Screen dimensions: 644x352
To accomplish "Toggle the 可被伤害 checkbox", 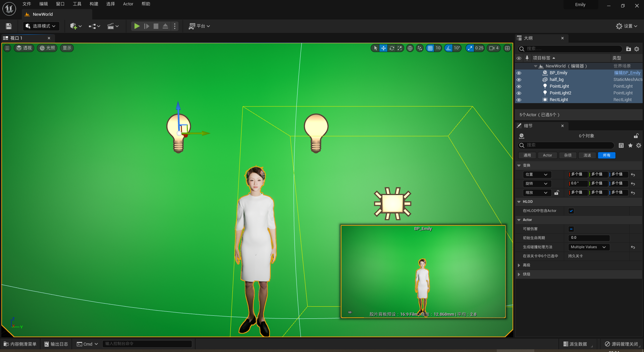I will [x=571, y=229].
